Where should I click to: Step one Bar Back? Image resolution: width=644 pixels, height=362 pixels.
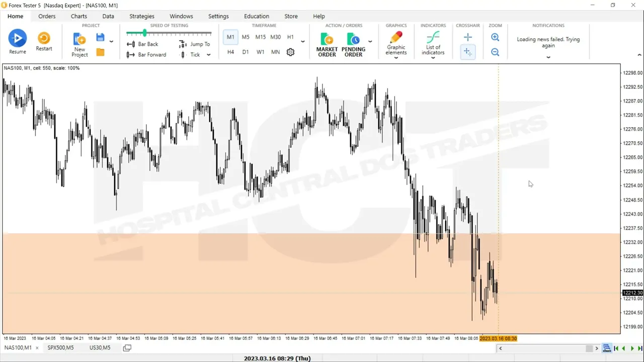click(142, 44)
